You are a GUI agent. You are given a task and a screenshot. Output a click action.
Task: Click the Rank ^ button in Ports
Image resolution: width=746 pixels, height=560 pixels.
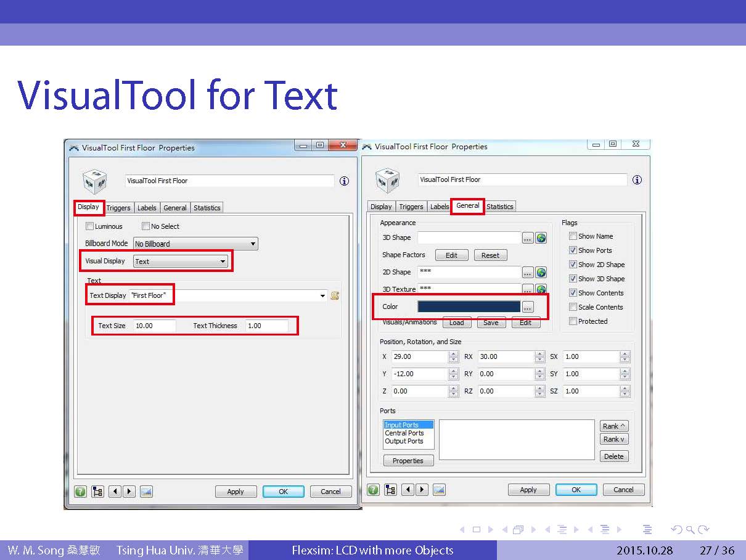(x=614, y=426)
